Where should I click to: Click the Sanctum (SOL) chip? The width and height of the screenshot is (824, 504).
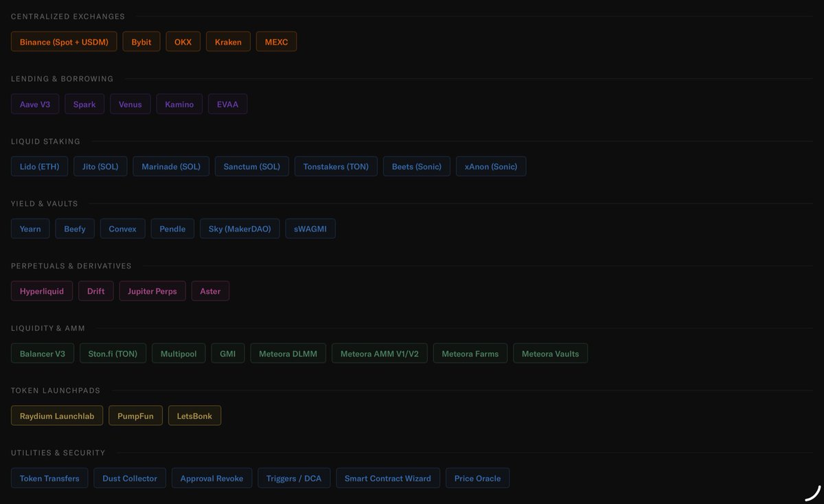pyautogui.click(x=252, y=166)
